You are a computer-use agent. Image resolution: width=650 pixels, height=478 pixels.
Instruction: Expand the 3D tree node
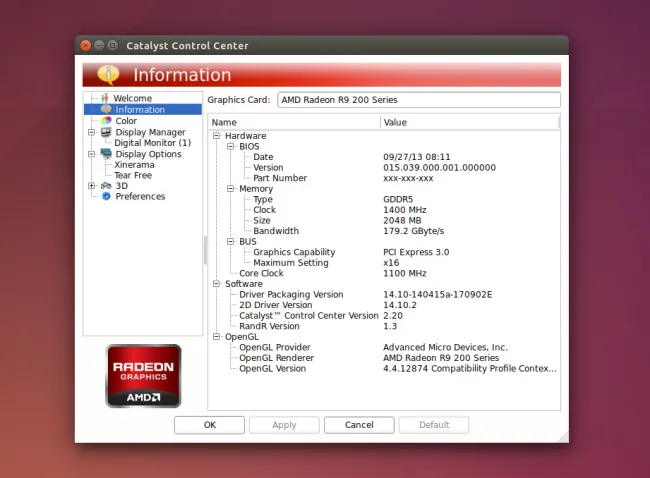(92, 186)
